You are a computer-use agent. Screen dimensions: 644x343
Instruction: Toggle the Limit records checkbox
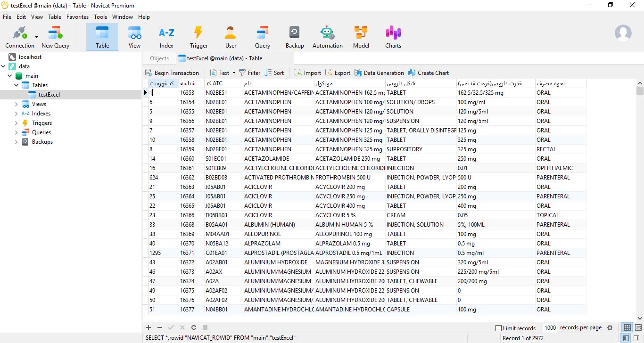499,328
